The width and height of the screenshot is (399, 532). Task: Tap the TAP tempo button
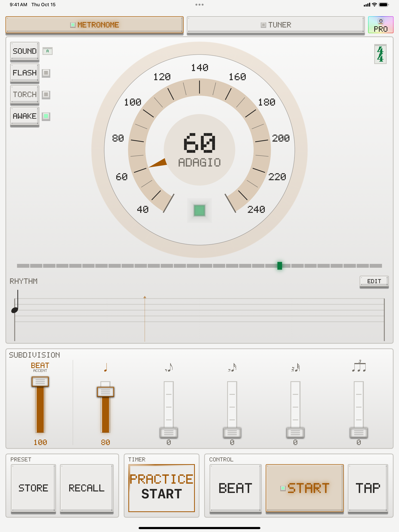tap(368, 488)
